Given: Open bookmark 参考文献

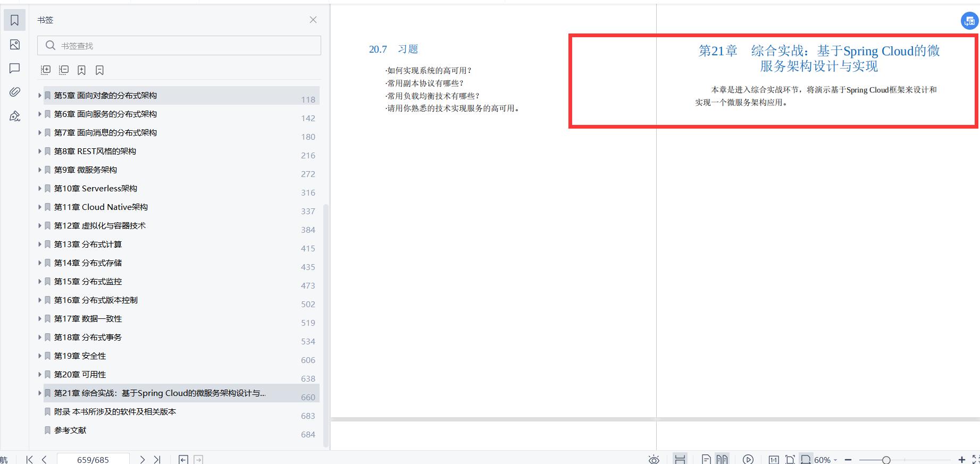Looking at the screenshot, I should coord(70,431).
